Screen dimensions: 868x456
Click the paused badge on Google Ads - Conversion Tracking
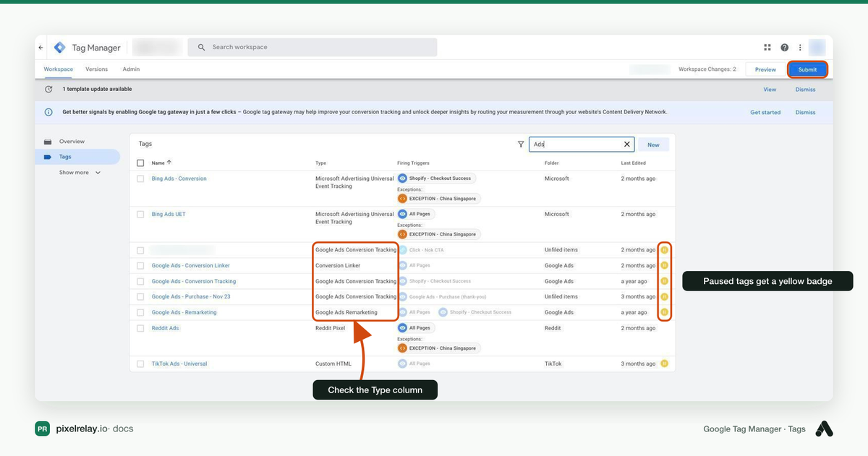pyautogui.click(x=665, y=281)
